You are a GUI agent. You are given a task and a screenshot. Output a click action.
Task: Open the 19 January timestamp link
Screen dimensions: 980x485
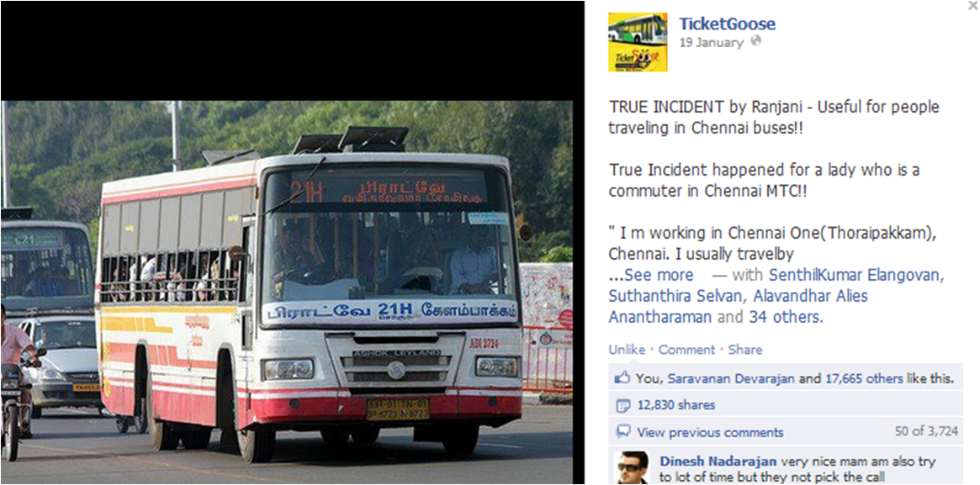pos(712,42)
